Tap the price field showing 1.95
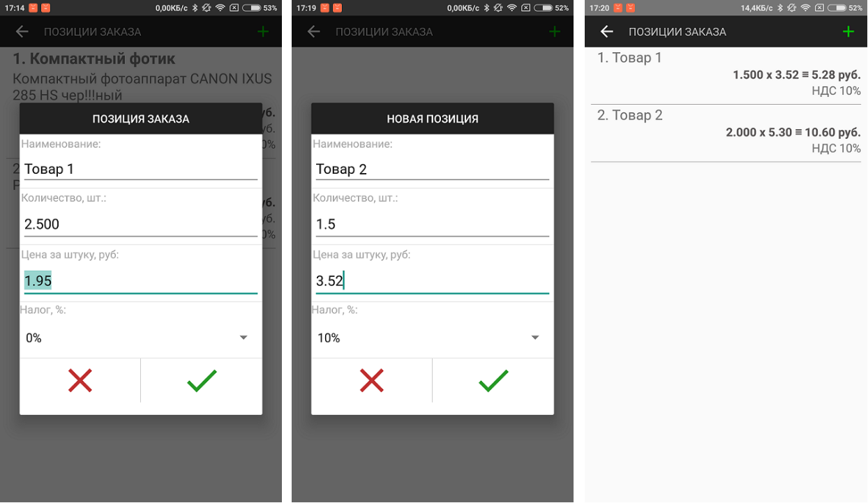Screen dimensions: 868x503 (x=140, y=280)
